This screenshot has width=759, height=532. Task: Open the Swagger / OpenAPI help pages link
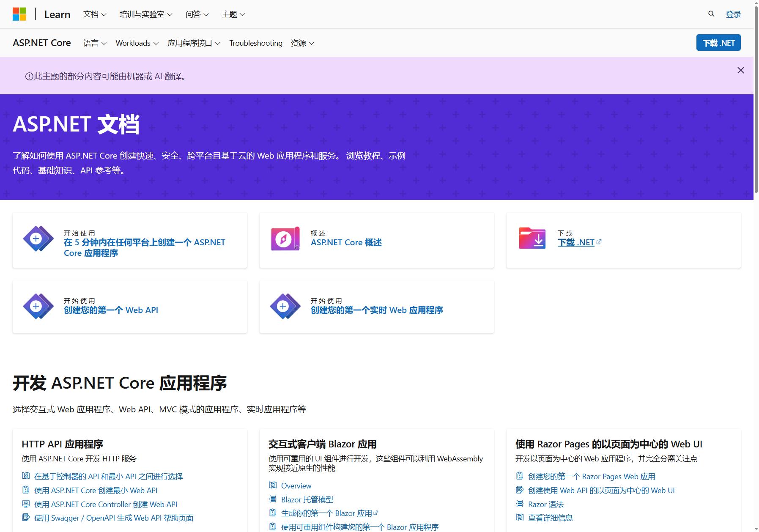click(x=114, y=518)
